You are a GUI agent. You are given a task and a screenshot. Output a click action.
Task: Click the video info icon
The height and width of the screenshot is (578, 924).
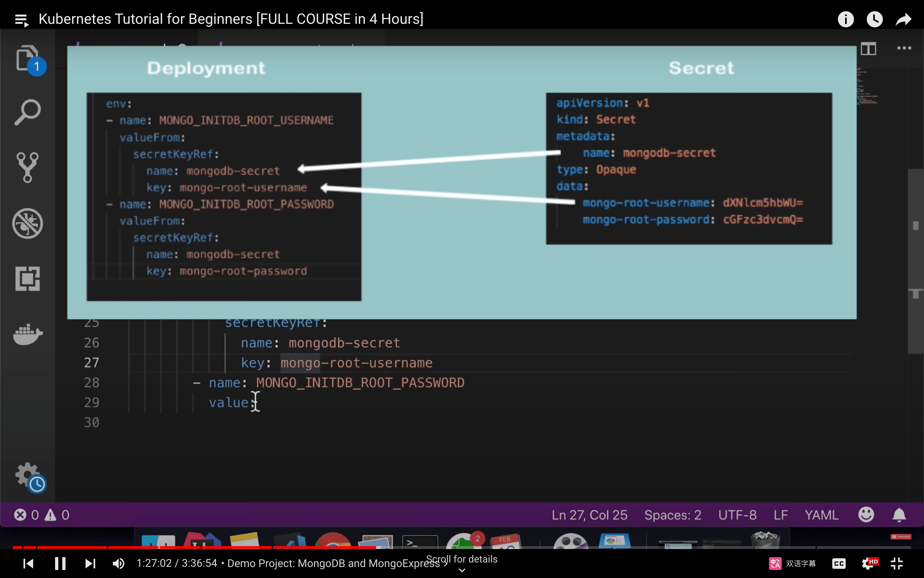845,19
